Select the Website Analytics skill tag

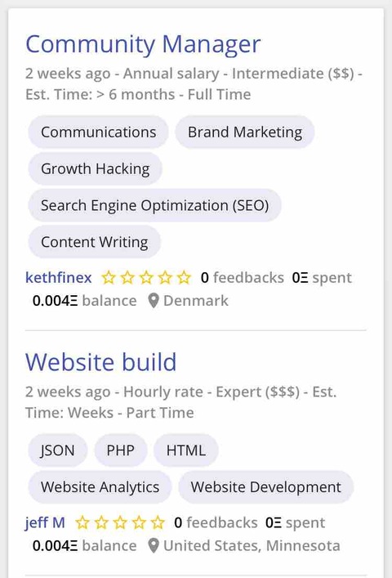pos(100,487)
